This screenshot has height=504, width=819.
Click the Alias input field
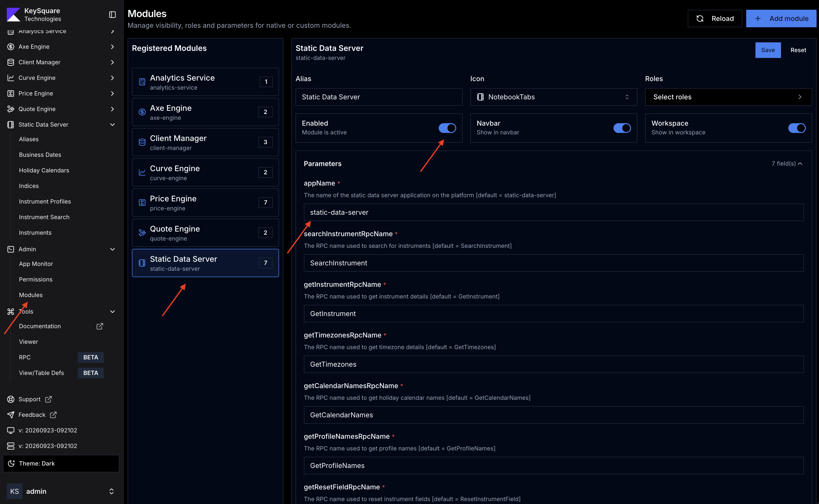379,97
